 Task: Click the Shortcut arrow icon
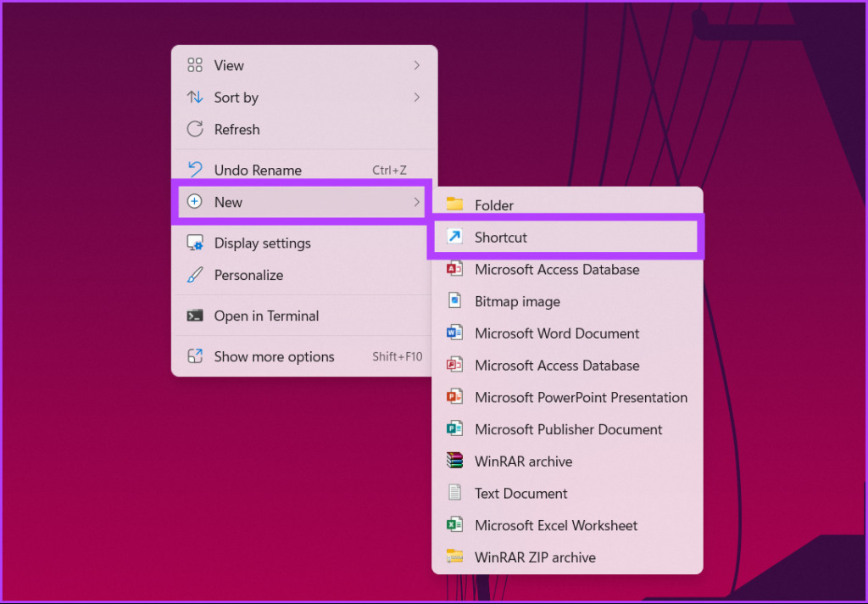[x=454, y=237]
